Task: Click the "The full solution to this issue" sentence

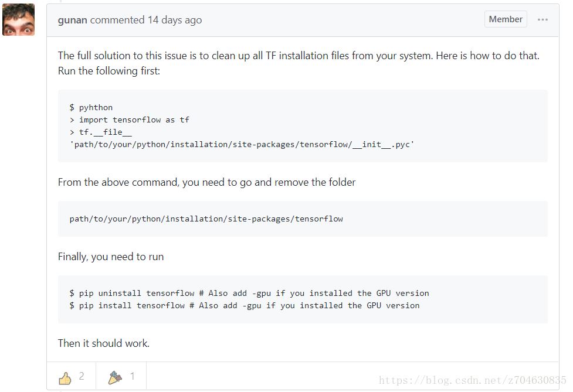Action: [x=298, y=56]
